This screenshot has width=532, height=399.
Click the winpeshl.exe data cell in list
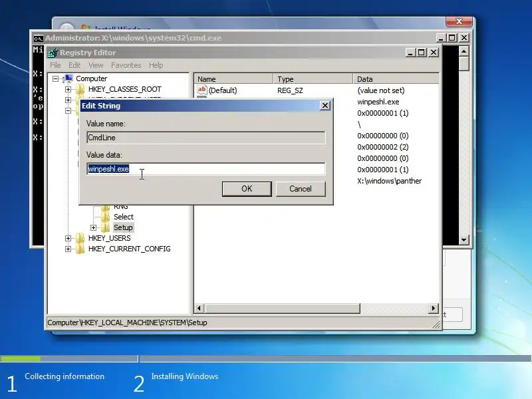pos(378,102)
